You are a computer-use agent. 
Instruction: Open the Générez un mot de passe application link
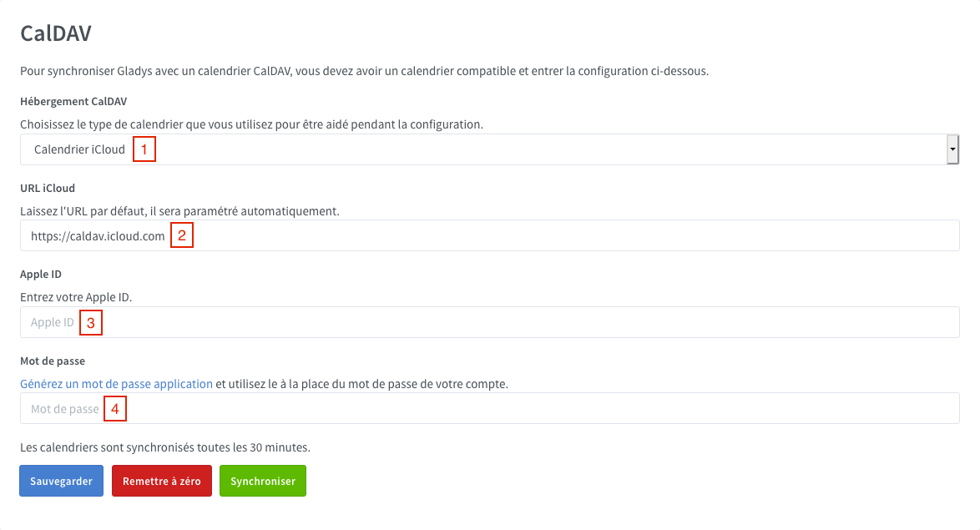point(116,384)
